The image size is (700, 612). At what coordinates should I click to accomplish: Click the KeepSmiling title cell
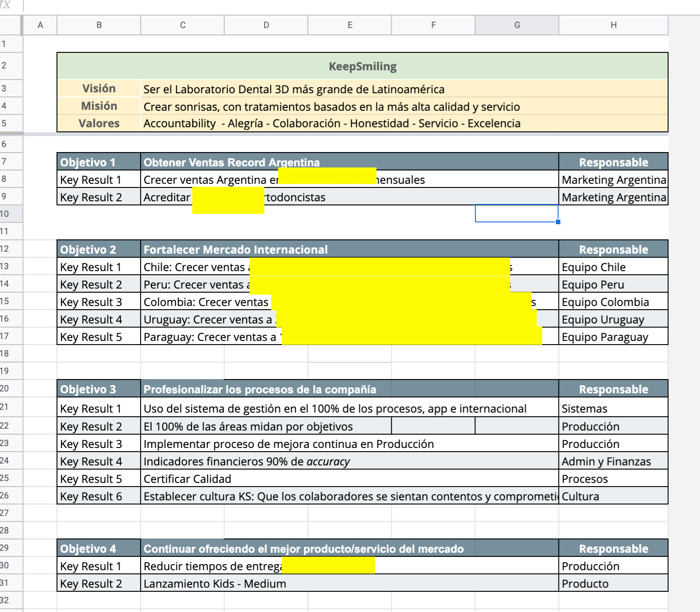point(362,66)
